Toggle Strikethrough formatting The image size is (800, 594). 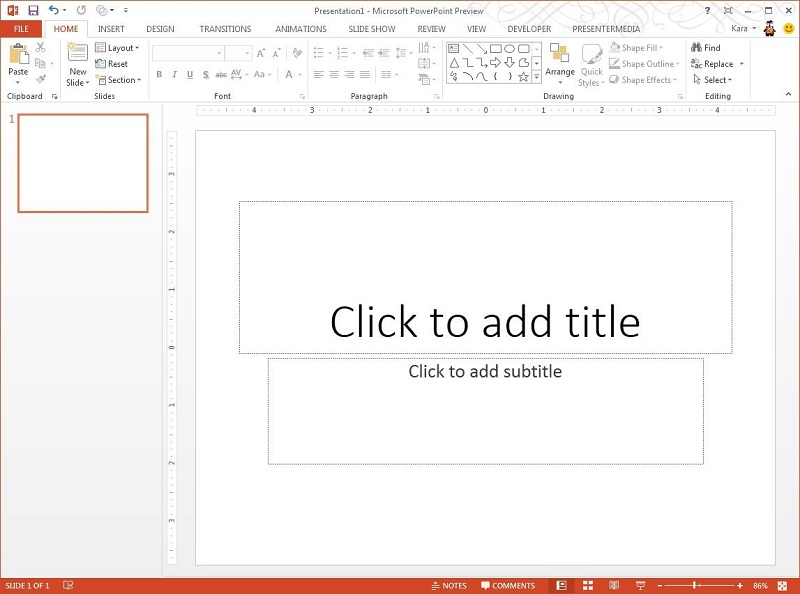[221, 75]
